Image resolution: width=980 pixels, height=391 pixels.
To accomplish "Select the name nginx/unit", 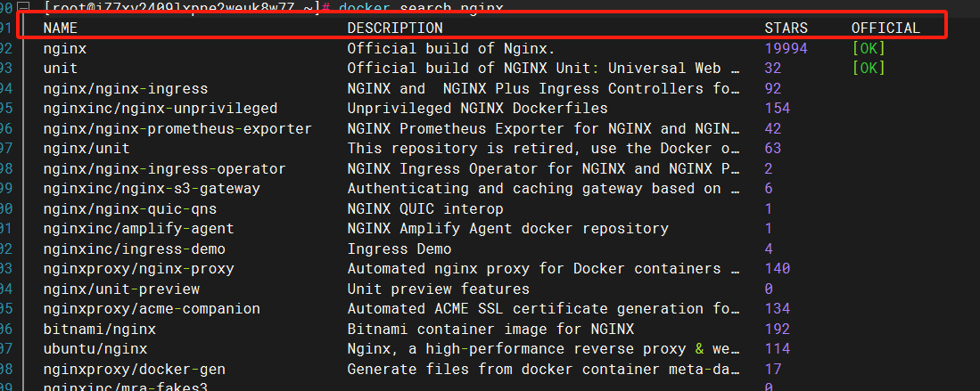I will [86, 149].
